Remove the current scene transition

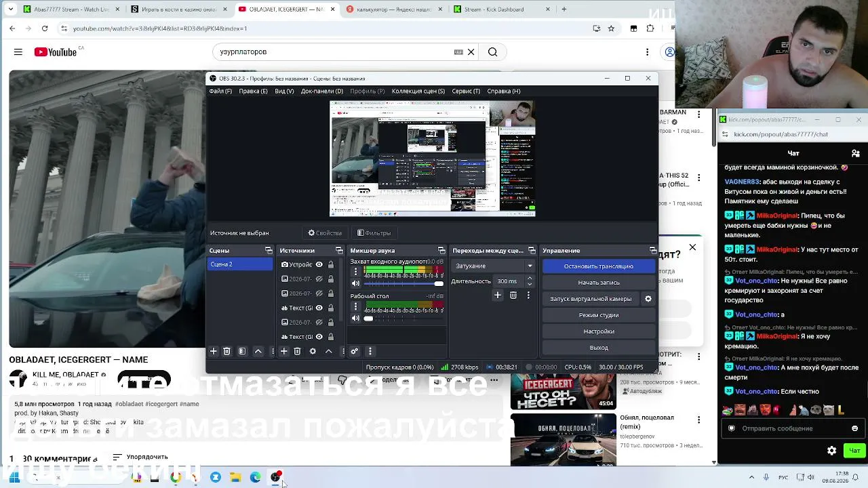click(x=513, y=296)
